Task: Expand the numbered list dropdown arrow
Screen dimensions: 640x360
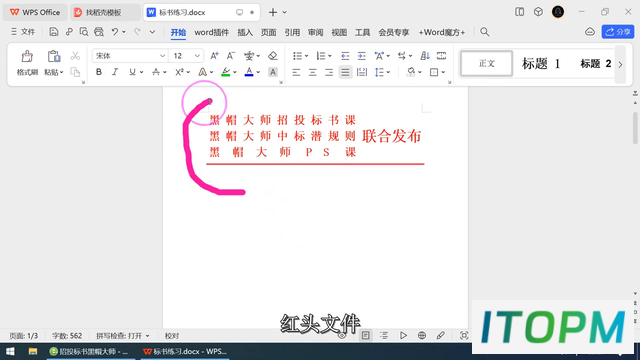Action: (330, 56)
